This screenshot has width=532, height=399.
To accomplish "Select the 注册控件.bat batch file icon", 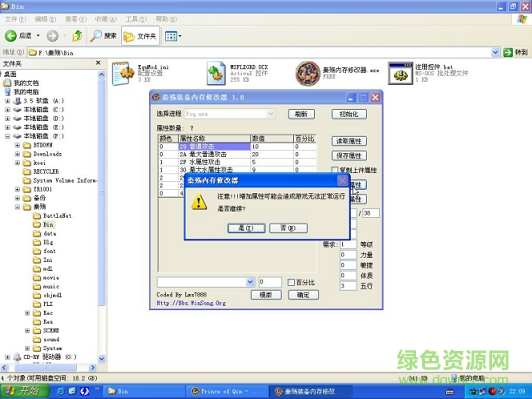I will tap(400, 73).
